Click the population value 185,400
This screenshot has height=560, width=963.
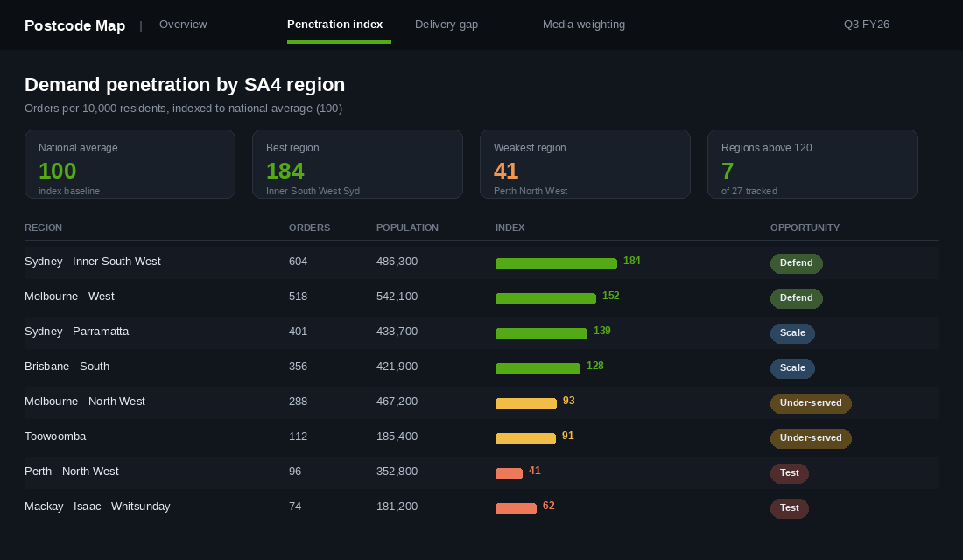pyautogui.click(x=397, y=437)
